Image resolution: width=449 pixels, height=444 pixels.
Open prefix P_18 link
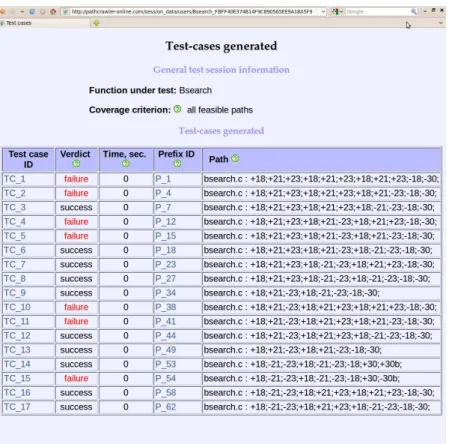click(165, 250)
